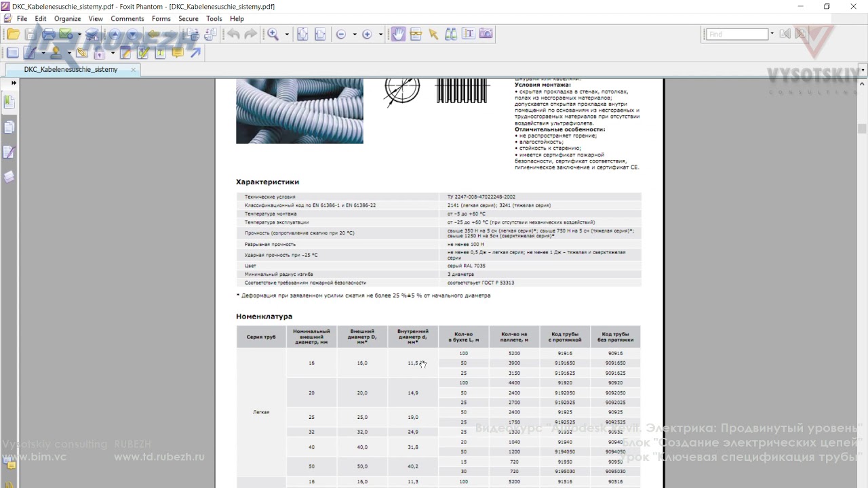Viewport: 868px width, 488px height.
Task: Click the zoom in plus button
Action: 367,35
